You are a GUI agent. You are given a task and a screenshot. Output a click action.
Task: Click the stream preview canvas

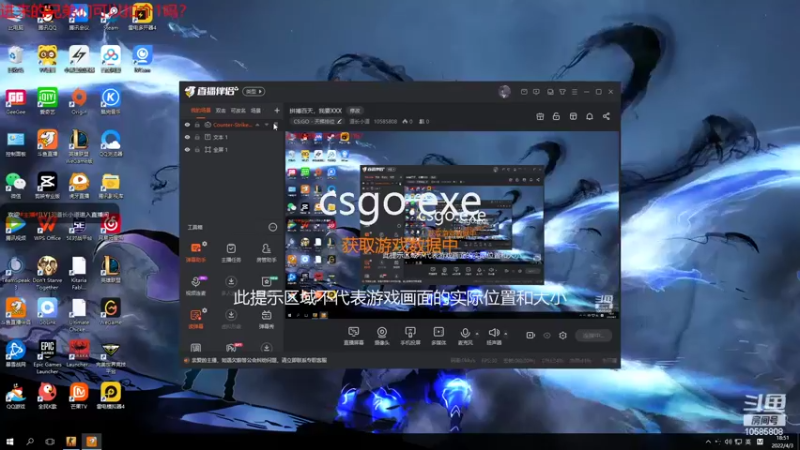click(x=452, y=225)
